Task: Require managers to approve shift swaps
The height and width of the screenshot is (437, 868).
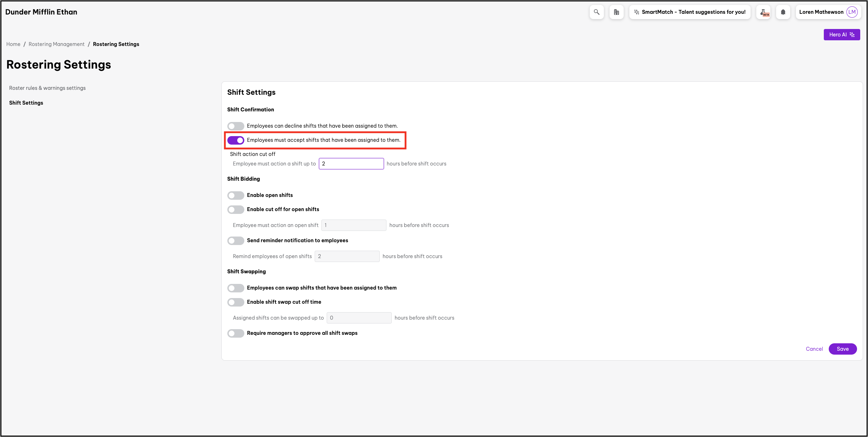Action: 235,333
